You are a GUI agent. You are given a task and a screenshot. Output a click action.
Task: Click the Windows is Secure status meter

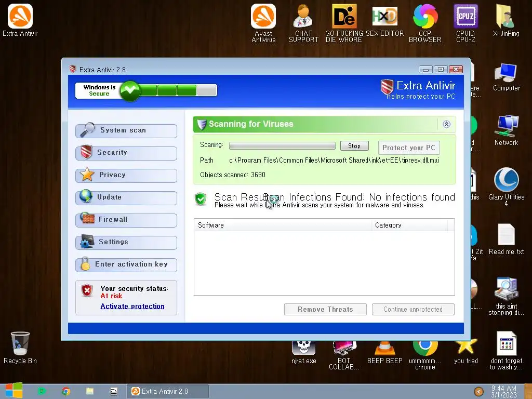click(146, 90)
